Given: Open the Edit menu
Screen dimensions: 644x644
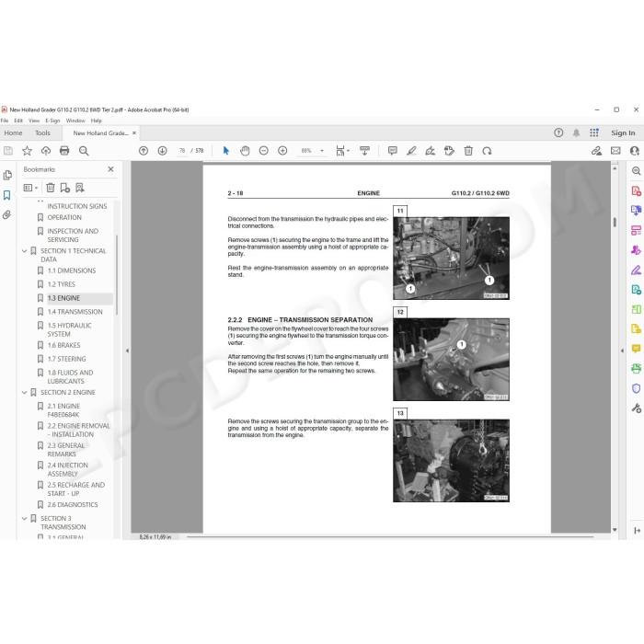Looking at the screenshot, I should [x=18, y=121].
